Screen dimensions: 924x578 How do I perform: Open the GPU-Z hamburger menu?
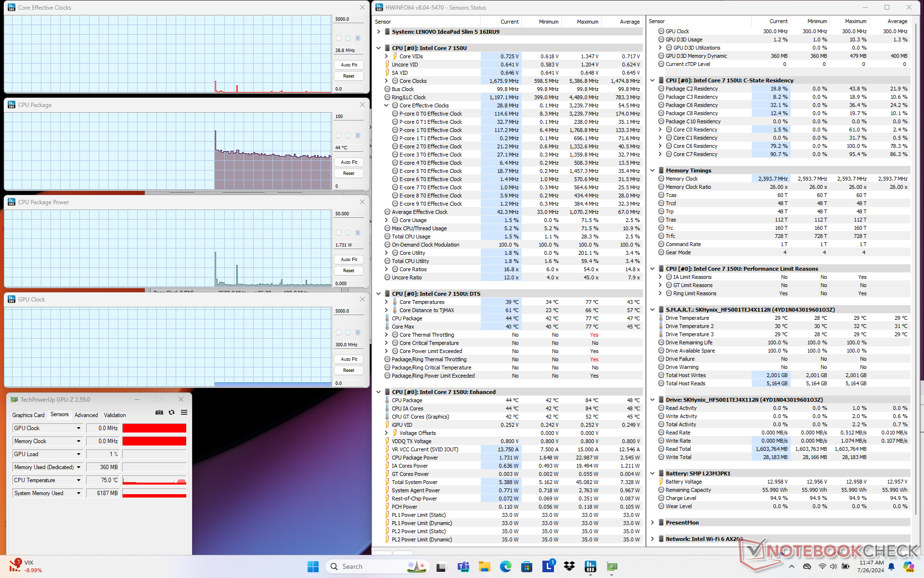pyautogui.click(x=184, y=413)
